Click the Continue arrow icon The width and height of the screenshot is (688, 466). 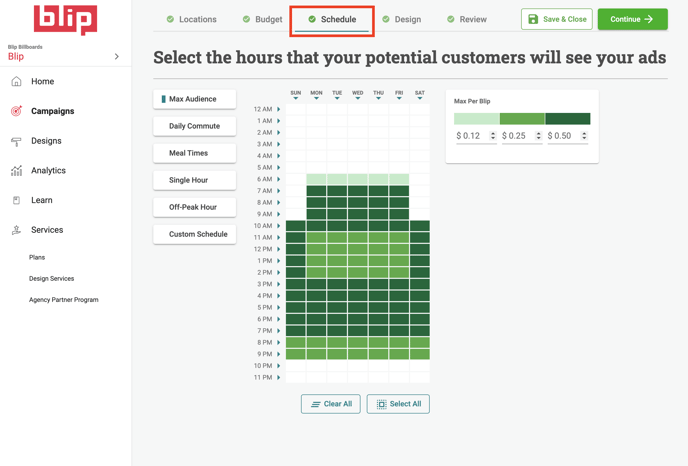tap(649, 19)
